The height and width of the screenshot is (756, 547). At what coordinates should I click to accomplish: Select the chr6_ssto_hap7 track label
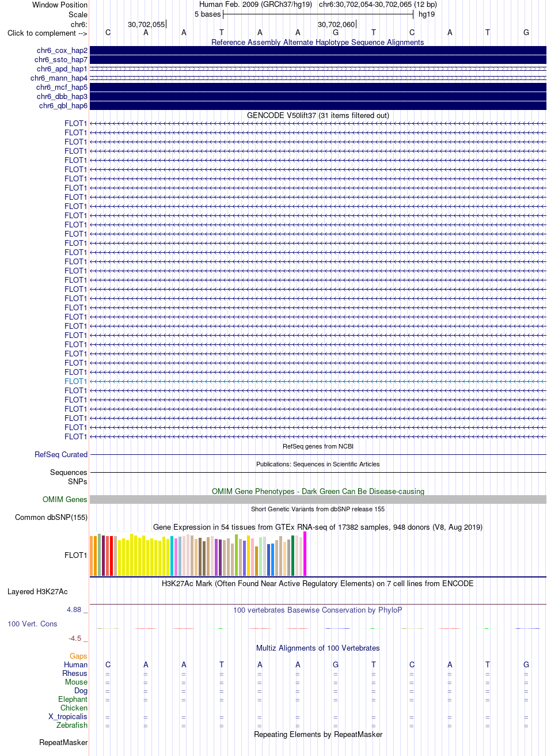[x=61, y=60]
